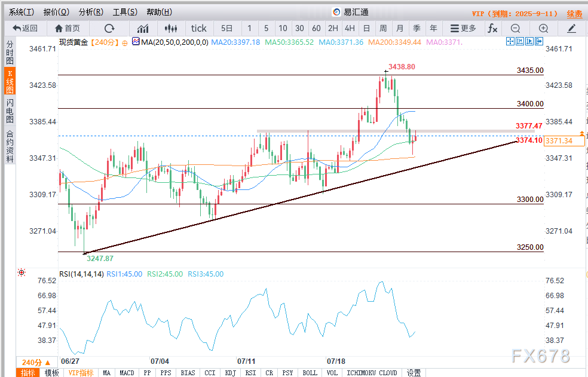This screenshot has width=588, height=377.
Task: Go back with the 返回 button
Action: click(25, 28)
